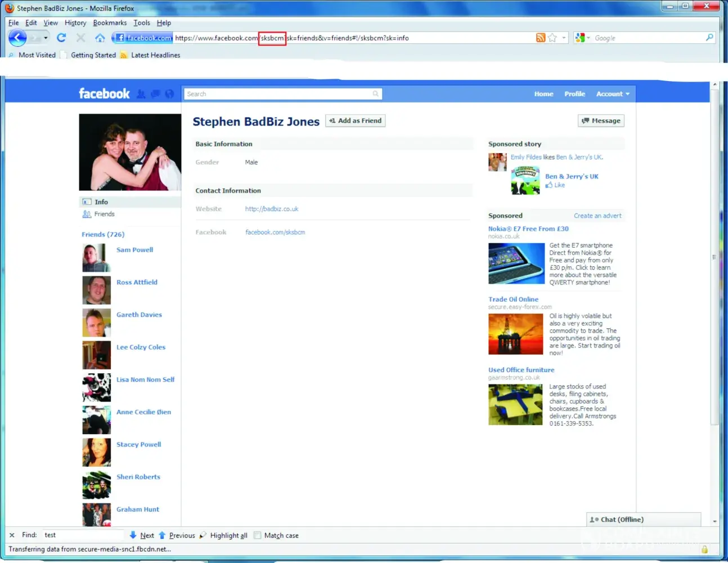Click the Add as Friend button
Viewport: 728px width, 563px height.
(x=356, y=120)
